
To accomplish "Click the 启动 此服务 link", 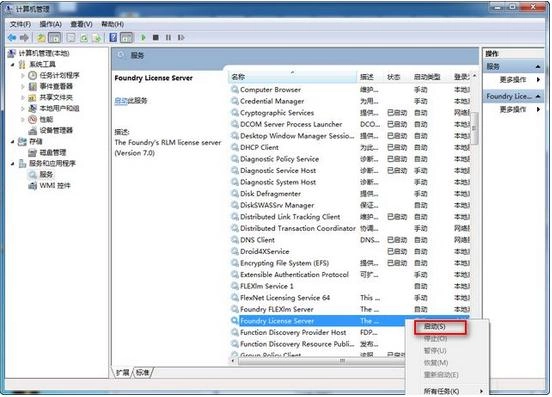I will coord(121,101).
